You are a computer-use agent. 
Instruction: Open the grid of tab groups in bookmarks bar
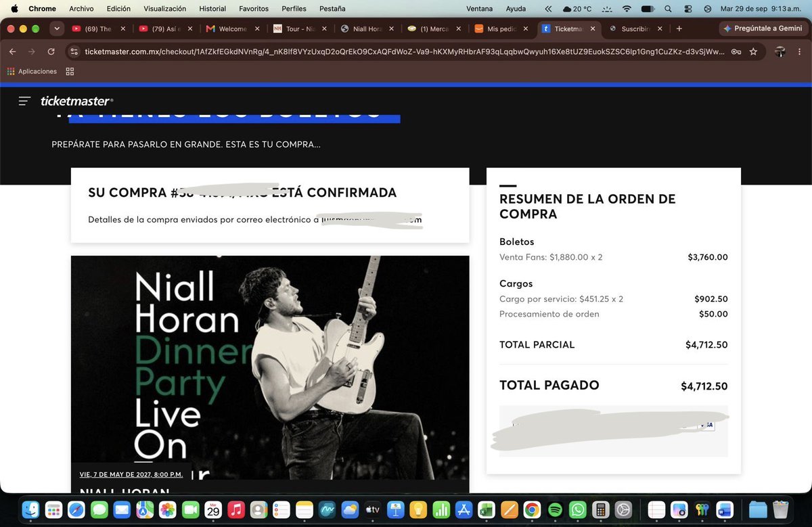click(70, 71)
